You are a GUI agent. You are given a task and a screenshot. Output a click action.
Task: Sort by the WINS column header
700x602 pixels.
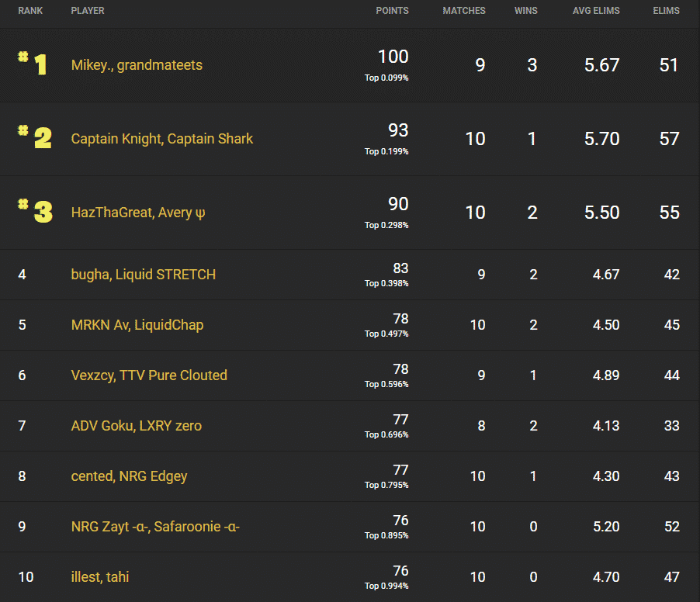tap(525, 11)
